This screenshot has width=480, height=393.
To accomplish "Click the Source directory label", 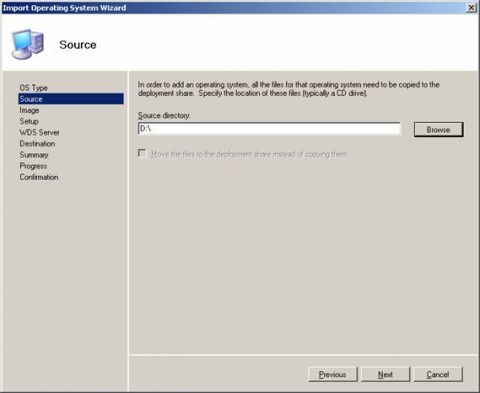I will (x=164, y=115).
